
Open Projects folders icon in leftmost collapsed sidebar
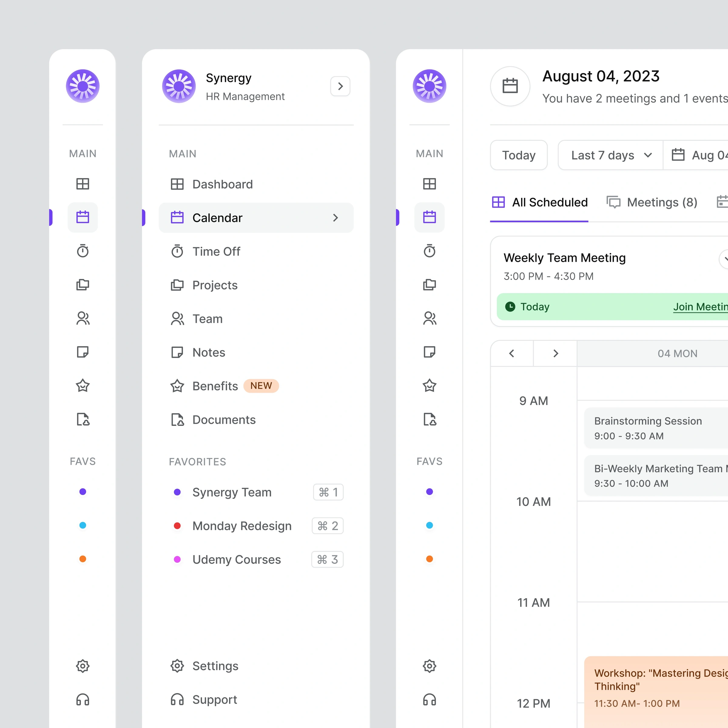[x=83, y=285]
